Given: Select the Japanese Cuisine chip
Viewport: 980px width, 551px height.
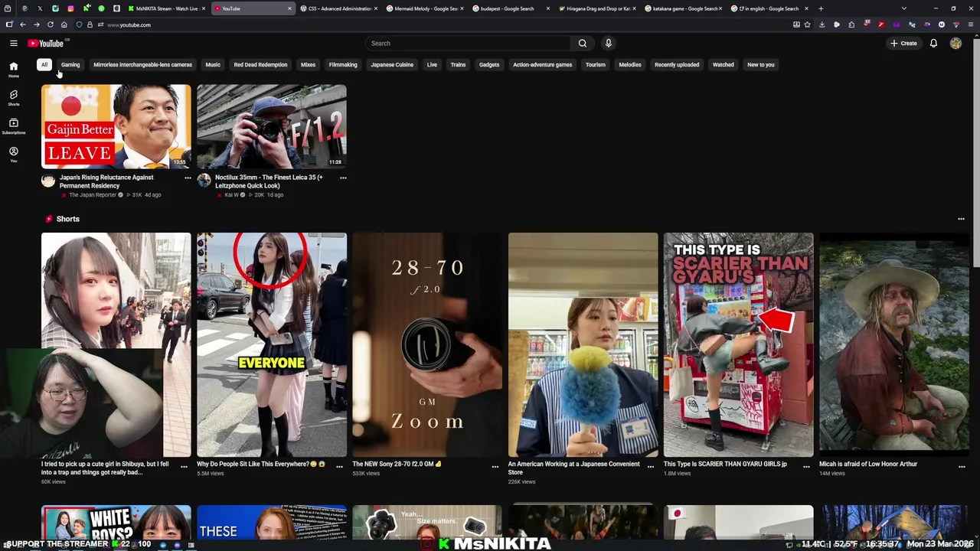Looking at the screenshot, I should tap(392, 64).
